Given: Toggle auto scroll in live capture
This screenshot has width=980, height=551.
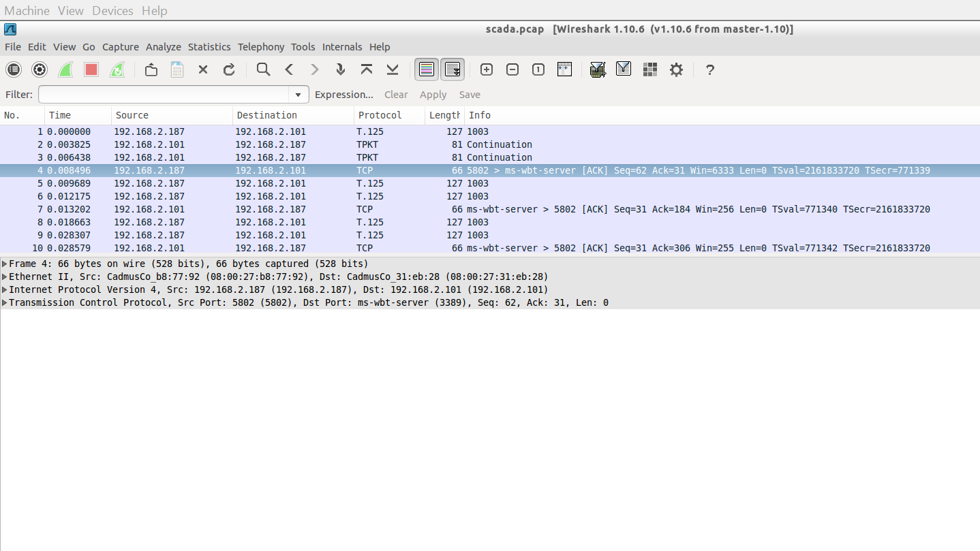Looking at the screenshot, I should click(x=453, y=69).
